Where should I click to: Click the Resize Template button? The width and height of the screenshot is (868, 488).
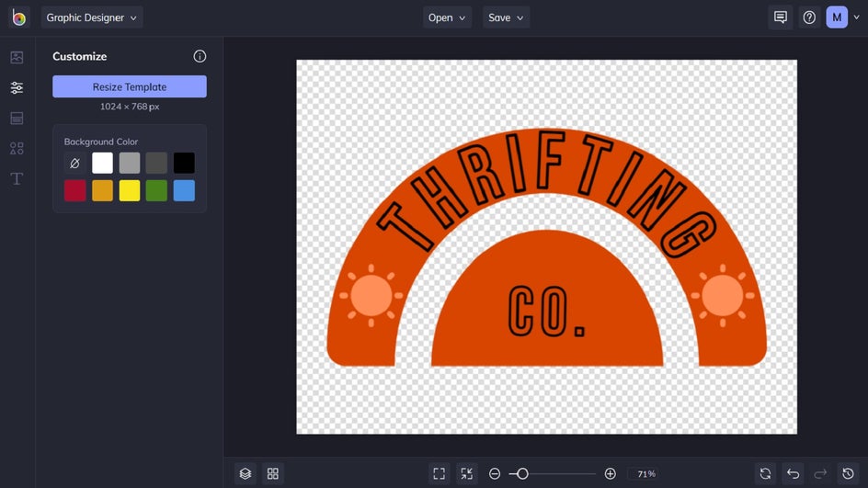[130, 86]
